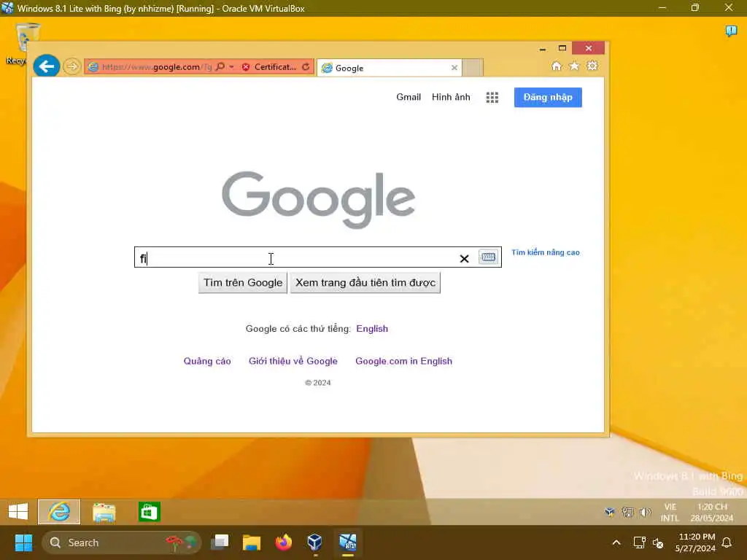This screenshot has height=560, width=747.
Task: Open host notifications bell
Action: click(727, 542)
